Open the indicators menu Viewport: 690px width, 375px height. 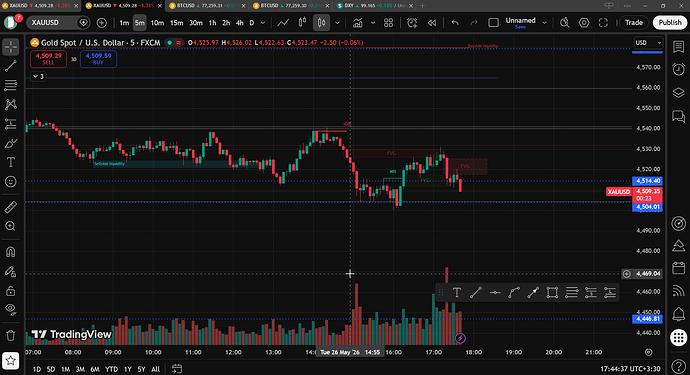[x=357, y=22]
